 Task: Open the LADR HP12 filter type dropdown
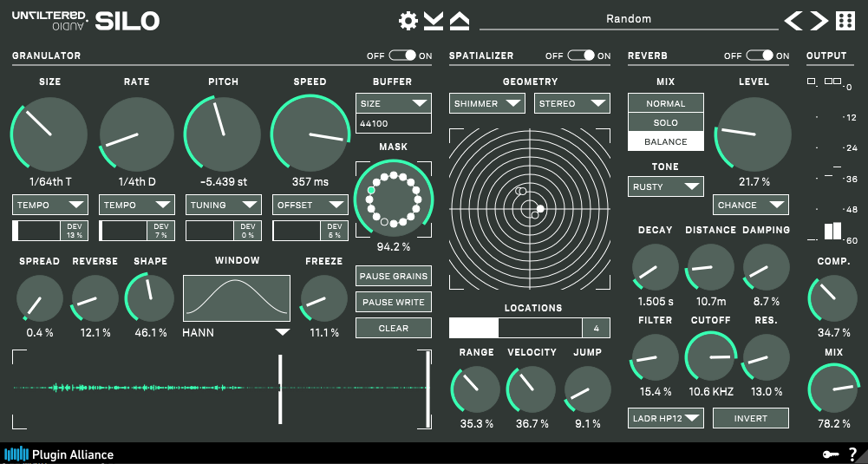click(666, 418)
